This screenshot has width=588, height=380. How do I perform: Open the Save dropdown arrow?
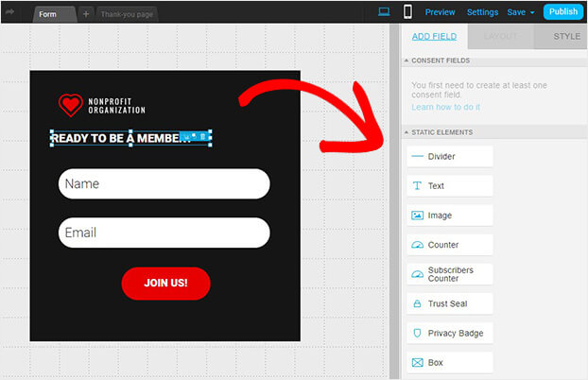click(532, 12)
